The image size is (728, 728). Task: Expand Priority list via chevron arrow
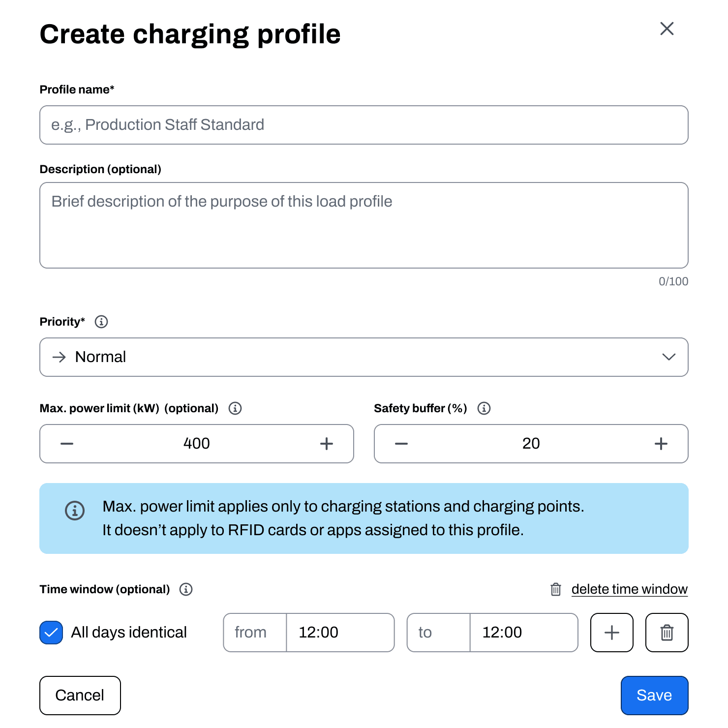(x=668, y=357)
